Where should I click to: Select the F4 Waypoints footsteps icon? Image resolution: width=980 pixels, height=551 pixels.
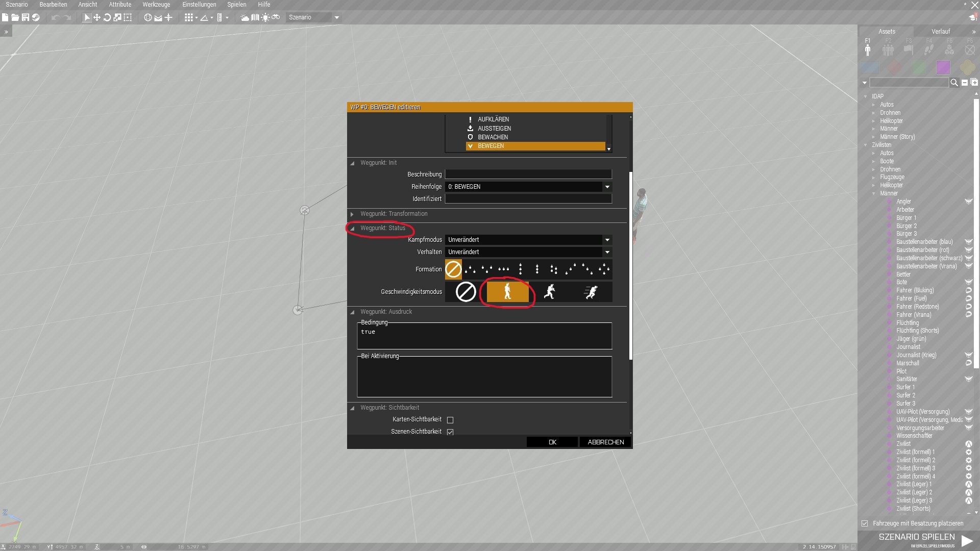[929, 49]
